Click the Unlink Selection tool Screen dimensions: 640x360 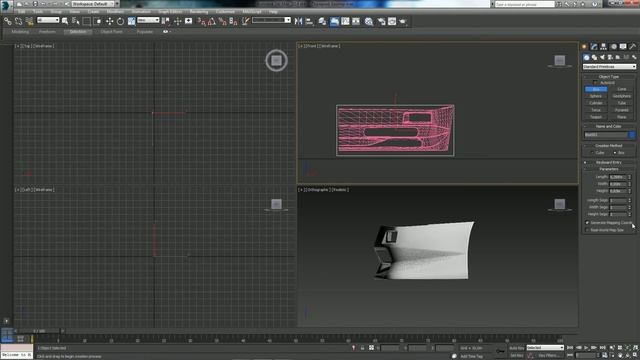[x=18, y=21]
